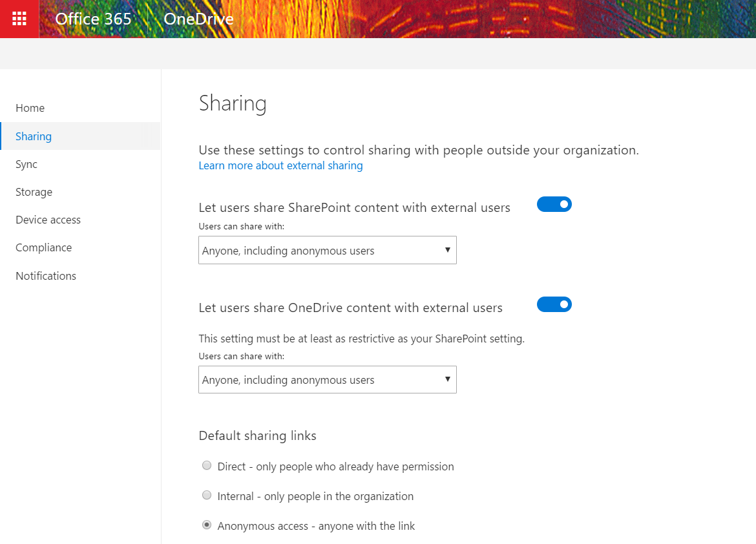The image size is (756, 544).
Task: Click the OneDrive title in header
Action: (x=198, y=19)
